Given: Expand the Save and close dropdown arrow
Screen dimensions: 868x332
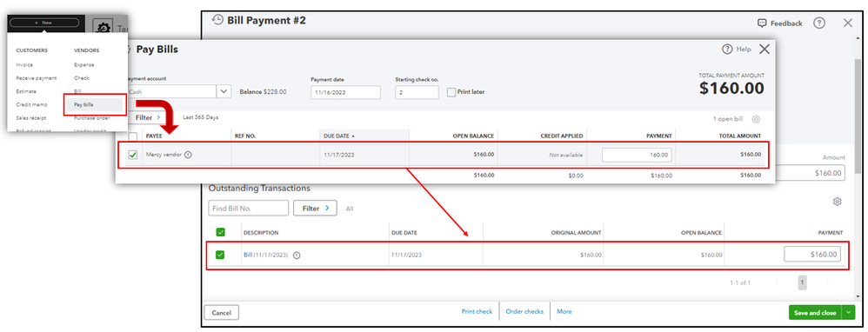Looking at the screenshot, I should (x=849, y=313).
